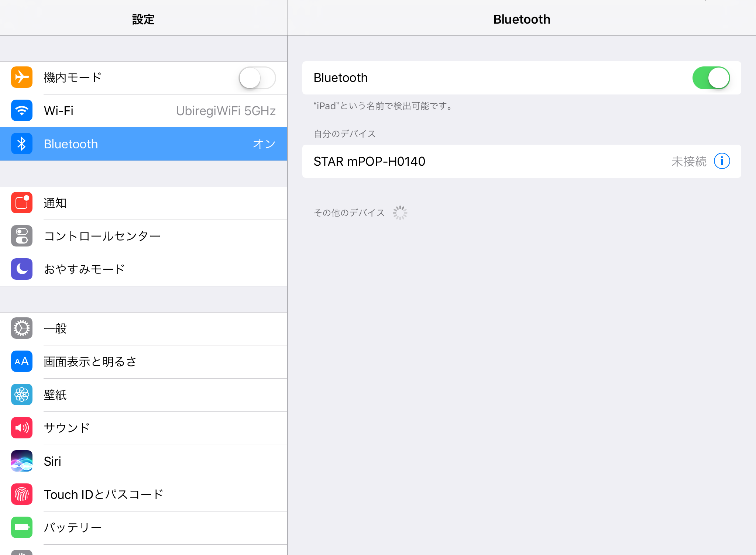This screenshot has height=555, width=756.
Task: Open バッテリー settings
Action: tap(144, 528)
